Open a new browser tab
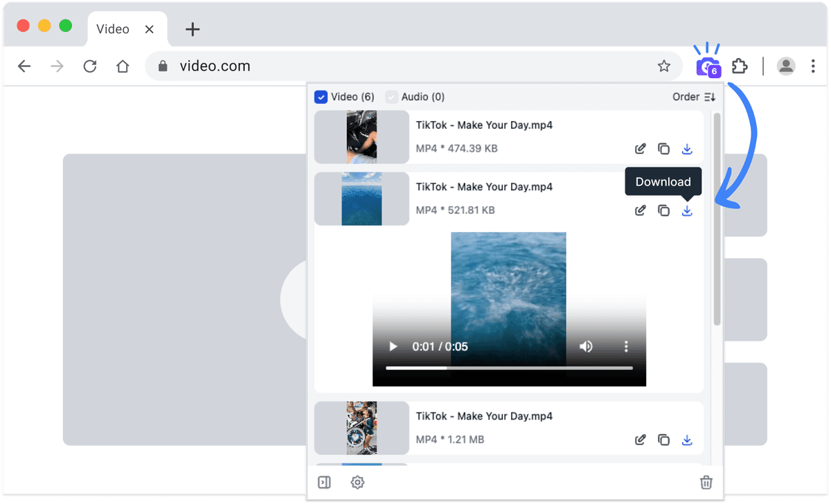 pos(192,29)
